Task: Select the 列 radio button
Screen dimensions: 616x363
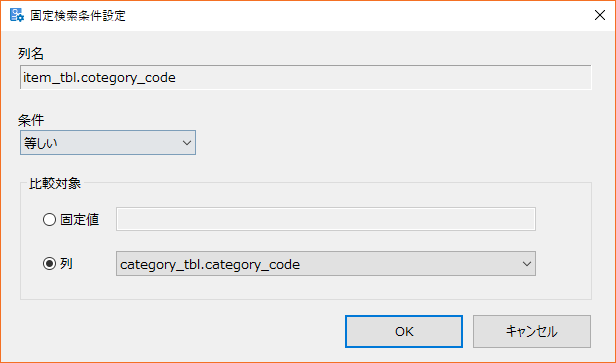Action: pyautogui.click(x=49, y=264)
